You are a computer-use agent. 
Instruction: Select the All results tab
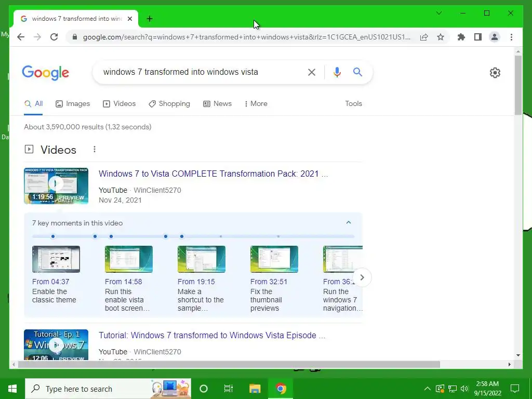pos(34,104)
